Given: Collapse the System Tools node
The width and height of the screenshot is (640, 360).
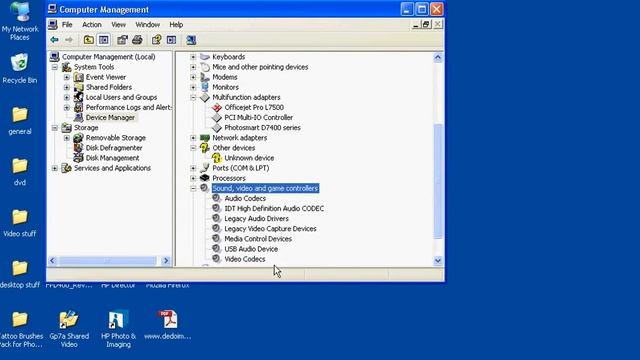Looking at the screenshot, I should pos(55,67).
